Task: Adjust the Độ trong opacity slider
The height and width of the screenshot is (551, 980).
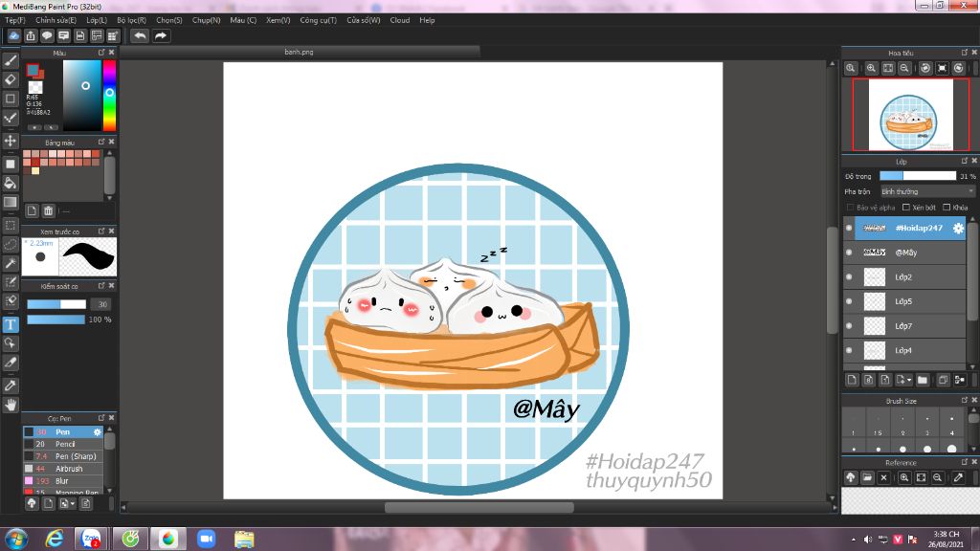Action: click(x=918, y=176)
